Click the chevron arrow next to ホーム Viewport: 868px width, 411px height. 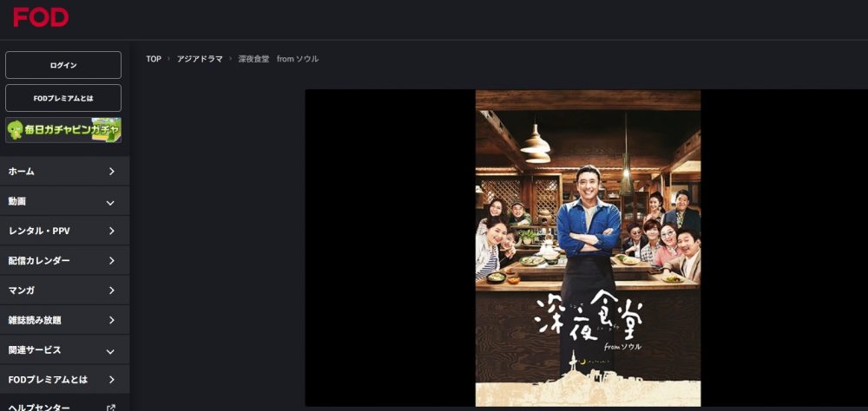(111, 172)
